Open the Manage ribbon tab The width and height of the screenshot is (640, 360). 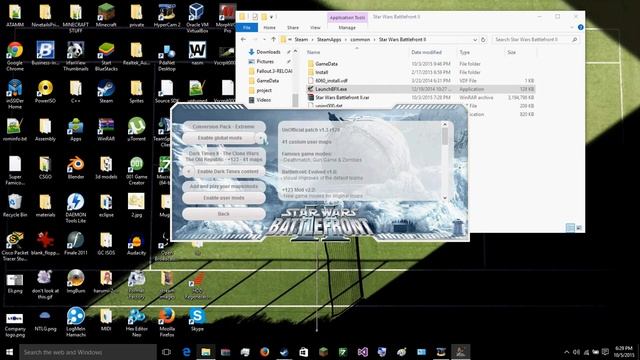coord(347,27)
